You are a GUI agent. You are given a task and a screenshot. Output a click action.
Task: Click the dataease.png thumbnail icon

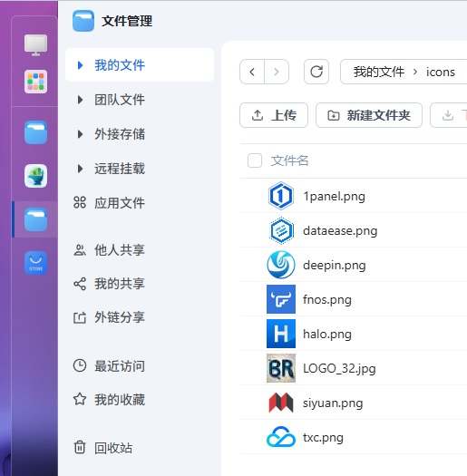pos(281,230)
